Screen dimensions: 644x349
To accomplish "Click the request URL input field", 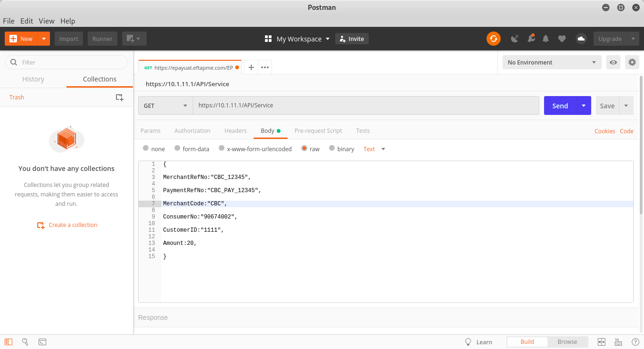I will pyautogui.click(x=366, y=106).
